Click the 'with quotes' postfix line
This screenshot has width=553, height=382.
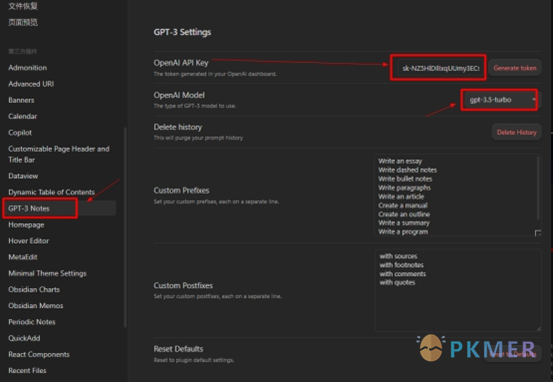coord(397,283)
